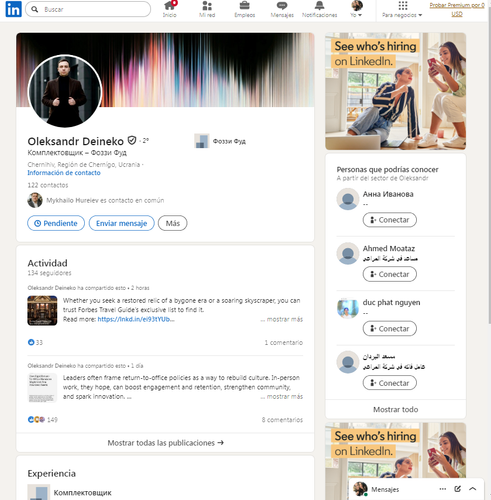Open the Ahmed Moataz name link
The image size is (491, 500).
click(x=389, y=249)
